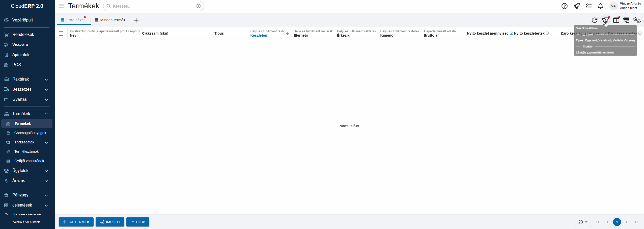Refresh the product list
Screen dimensions: 644x229
[x=595, y=20]
